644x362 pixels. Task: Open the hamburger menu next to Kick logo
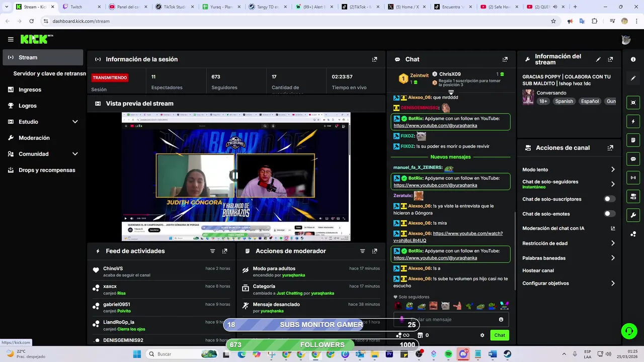click(11, 39)
